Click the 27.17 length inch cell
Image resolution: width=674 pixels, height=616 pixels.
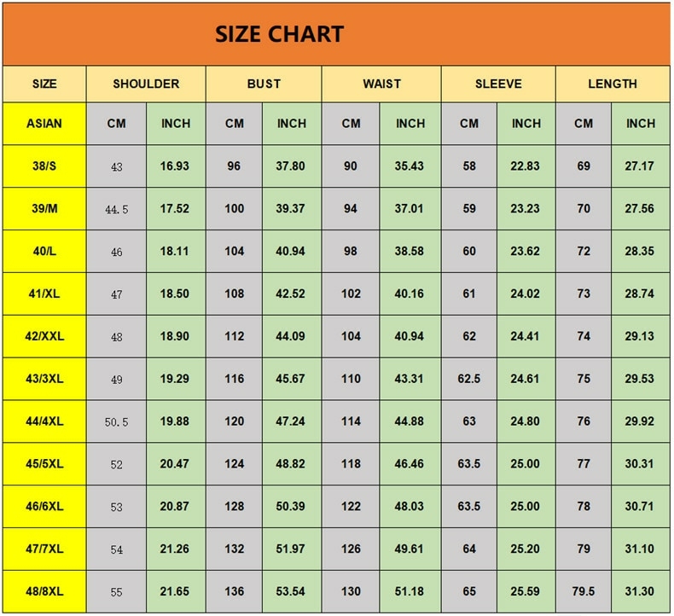pos(641,166)
